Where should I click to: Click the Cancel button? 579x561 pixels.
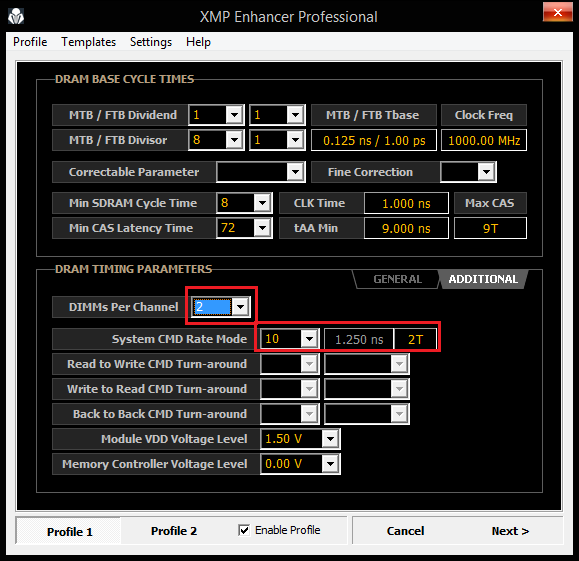[x=405, y=531]
